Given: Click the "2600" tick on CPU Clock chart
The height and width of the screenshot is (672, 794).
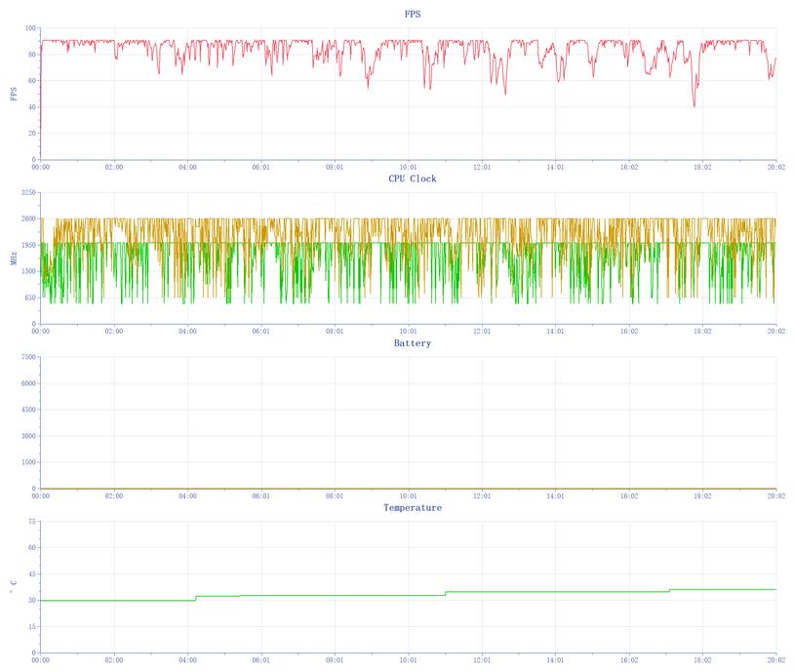Looking at the screenshot, I should pos(29,218).
